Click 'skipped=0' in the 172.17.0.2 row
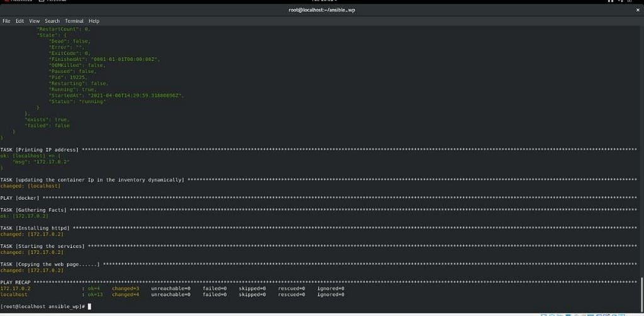The width and height of the screenshot is (644, 316). point(253,288)
